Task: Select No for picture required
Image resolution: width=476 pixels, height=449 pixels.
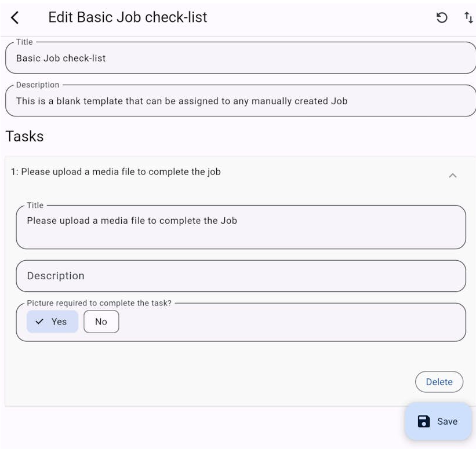Action: click(101, 322)
